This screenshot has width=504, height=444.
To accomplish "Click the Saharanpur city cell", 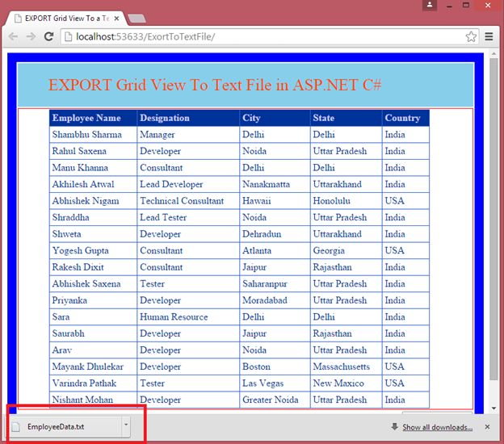I will coord(275,284).
